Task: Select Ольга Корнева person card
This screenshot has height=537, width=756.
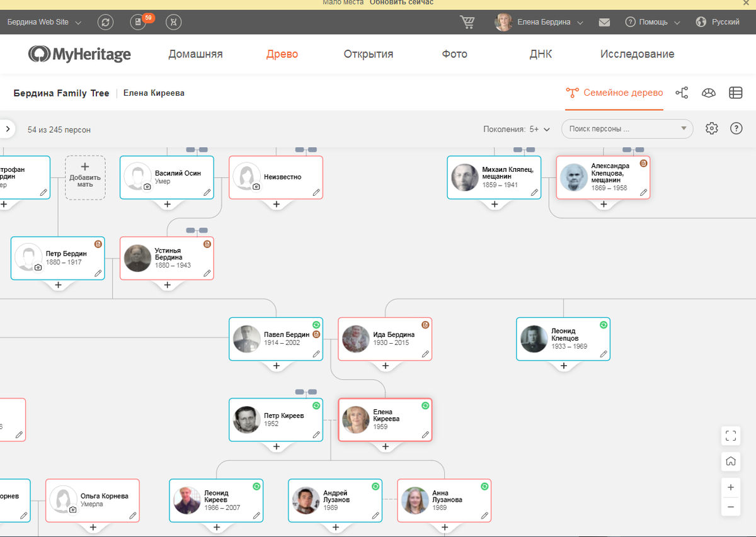Action: click(92, 500)
